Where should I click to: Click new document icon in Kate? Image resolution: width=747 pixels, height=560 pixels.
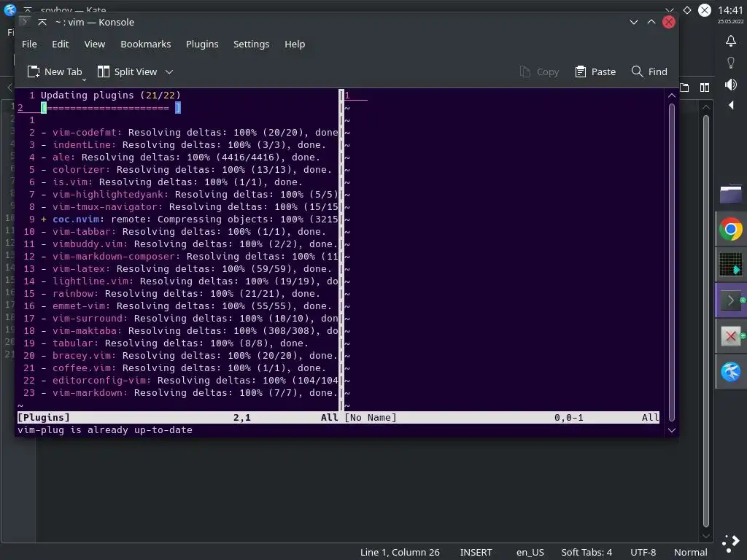coord(684,87)
